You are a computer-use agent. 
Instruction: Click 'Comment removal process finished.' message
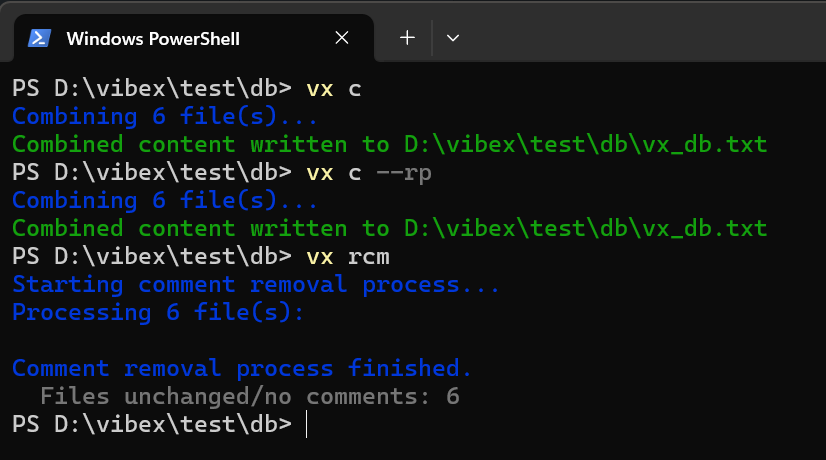pyautogui.click(x=242, y=368)
